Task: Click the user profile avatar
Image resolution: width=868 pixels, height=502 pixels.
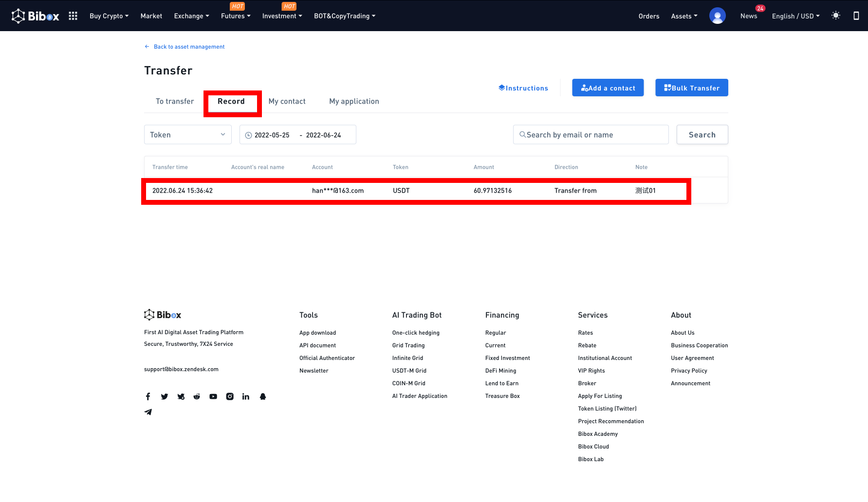Action: [x=717, y=16]
